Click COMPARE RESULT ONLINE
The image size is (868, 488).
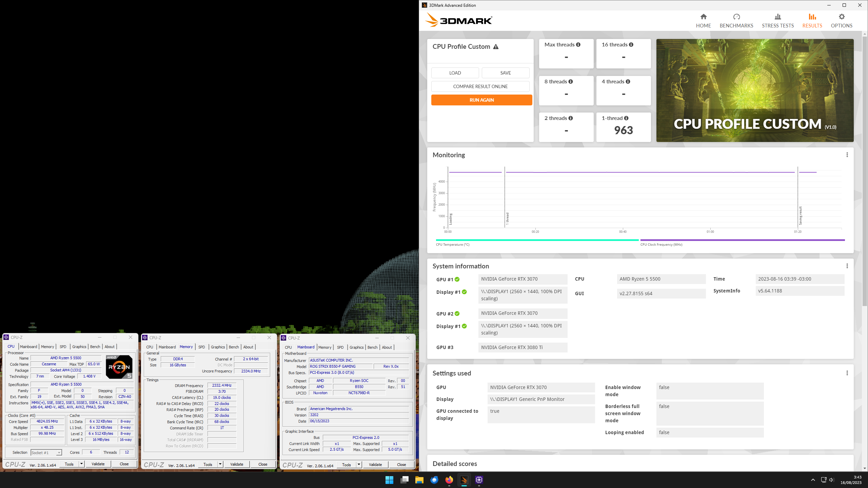(480, 86)
